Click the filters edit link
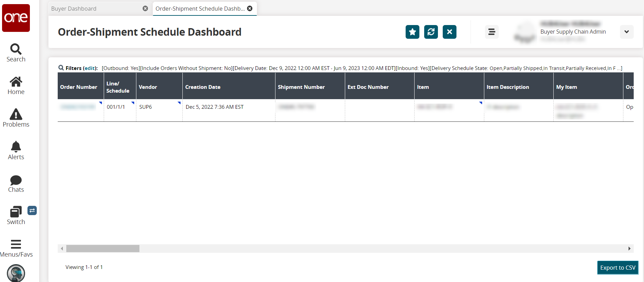The image size is (644, 282). pyautogui.click(x=90, y=68)
